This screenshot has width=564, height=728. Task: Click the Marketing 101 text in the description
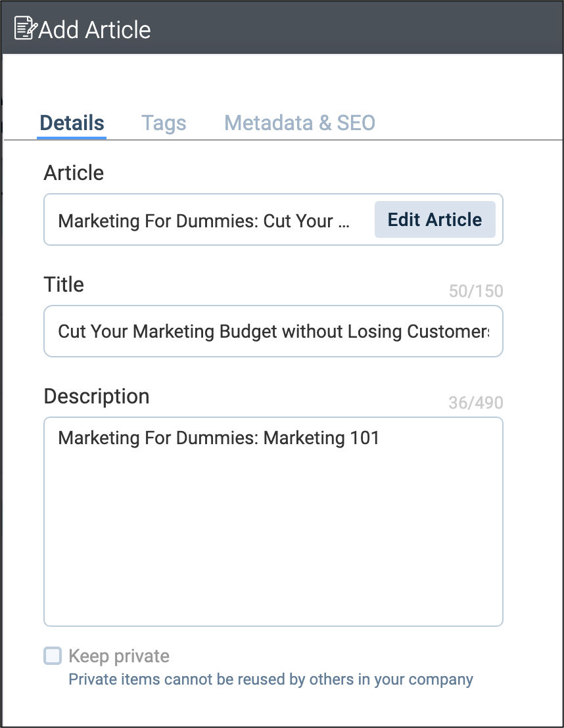(321, 438)
